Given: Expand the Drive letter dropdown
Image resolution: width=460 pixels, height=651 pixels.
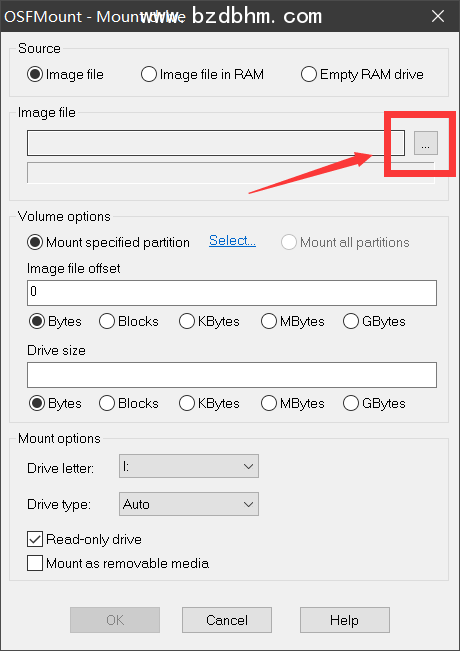Looking at the screenshot, I should pos(189,466).
